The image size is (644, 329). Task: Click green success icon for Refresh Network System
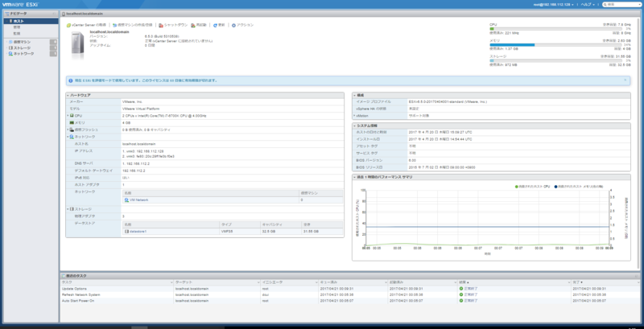coord(461,294)
